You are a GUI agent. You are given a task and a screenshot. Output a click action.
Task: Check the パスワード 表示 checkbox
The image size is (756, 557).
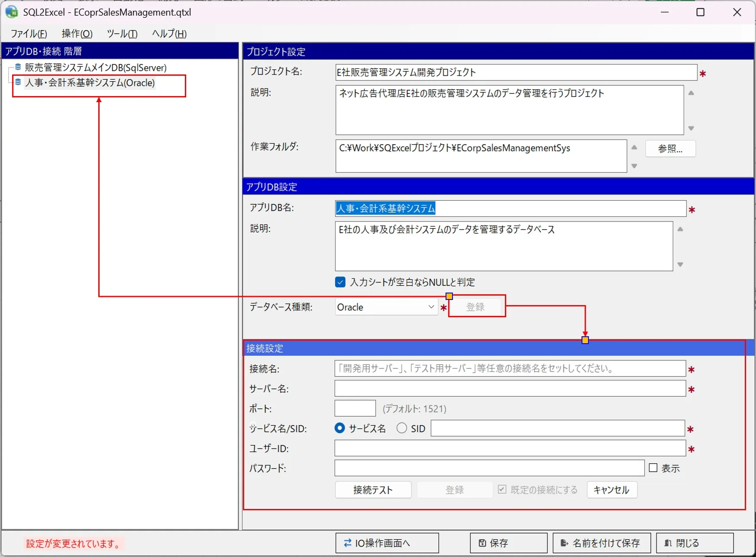(653, 468)
